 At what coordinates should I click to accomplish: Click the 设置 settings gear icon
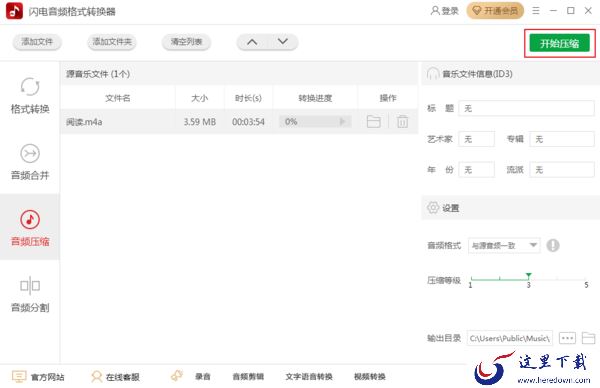(433, 208)
